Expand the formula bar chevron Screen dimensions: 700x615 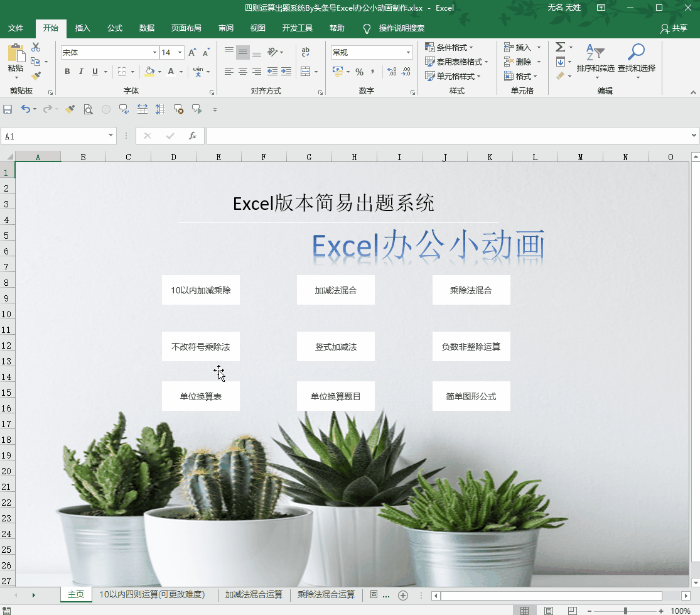[694, 135]
